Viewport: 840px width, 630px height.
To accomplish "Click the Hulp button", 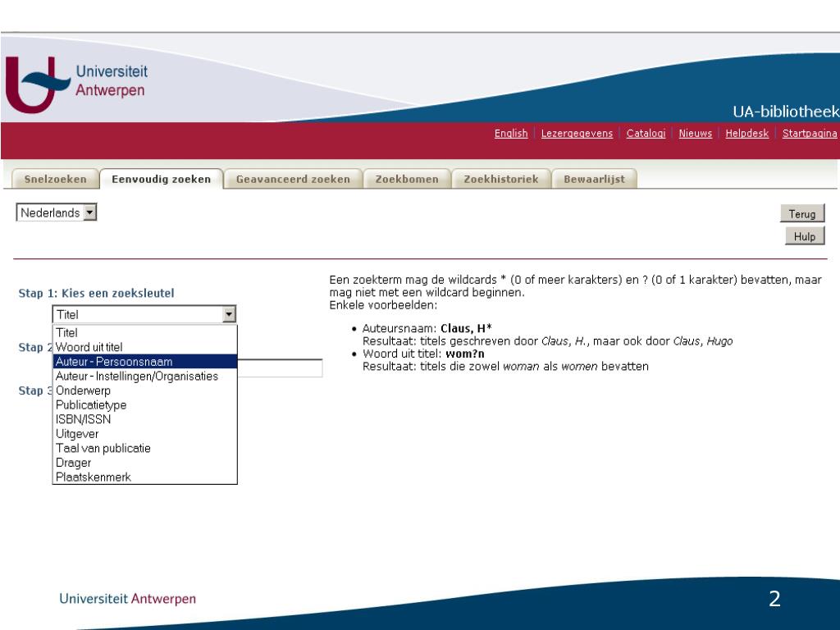I will [804, 236].
